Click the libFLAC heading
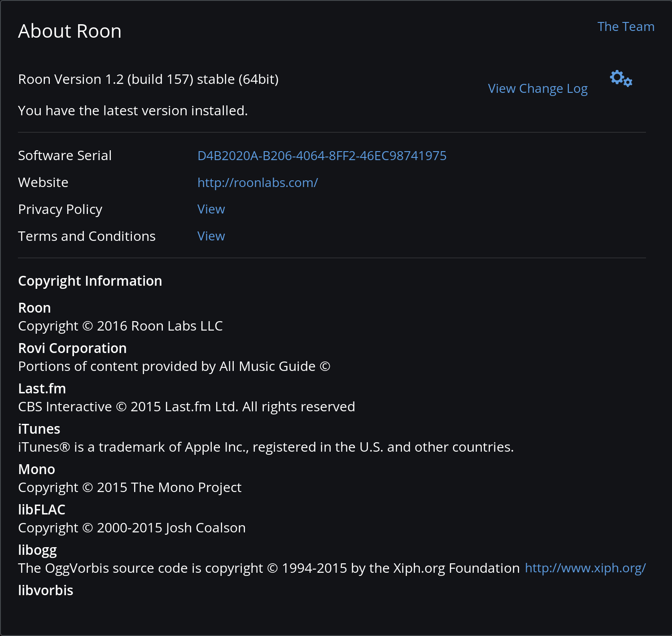The height and width of the screenshot is (636, 672). 42,510
